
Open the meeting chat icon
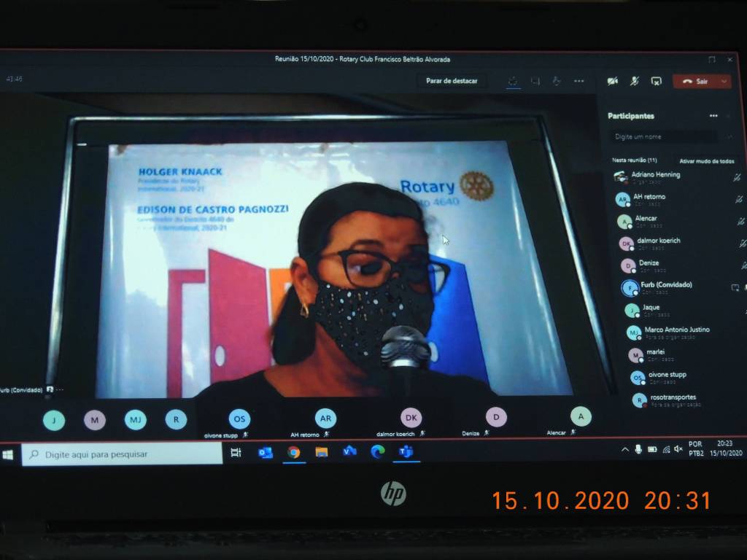click(x=535, y=82)
